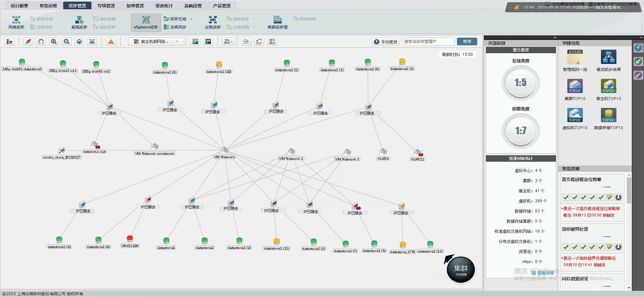The image size is (644, 297).
Task: Open the 报表统计 tab
Action: 164,6
